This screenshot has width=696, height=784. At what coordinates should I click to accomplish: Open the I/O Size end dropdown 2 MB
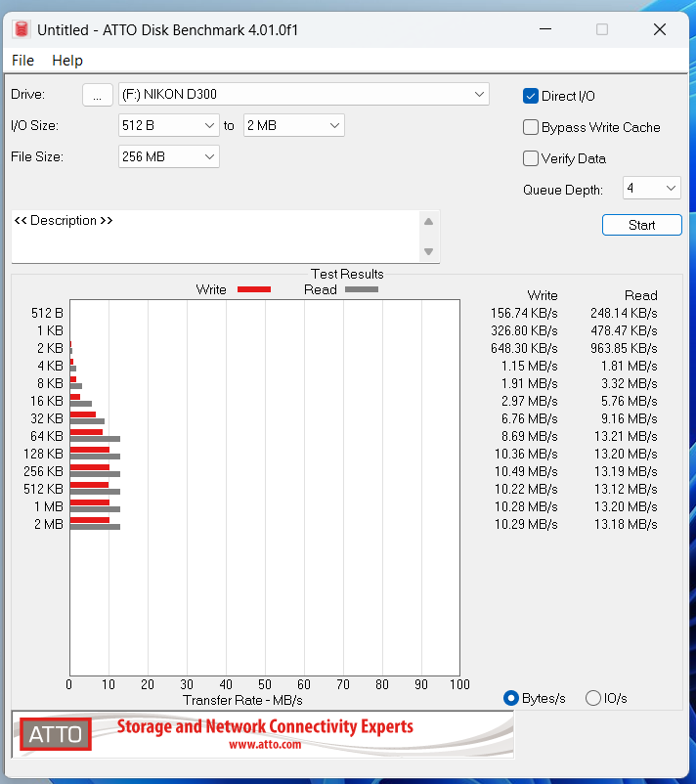(x=294, y=125)
